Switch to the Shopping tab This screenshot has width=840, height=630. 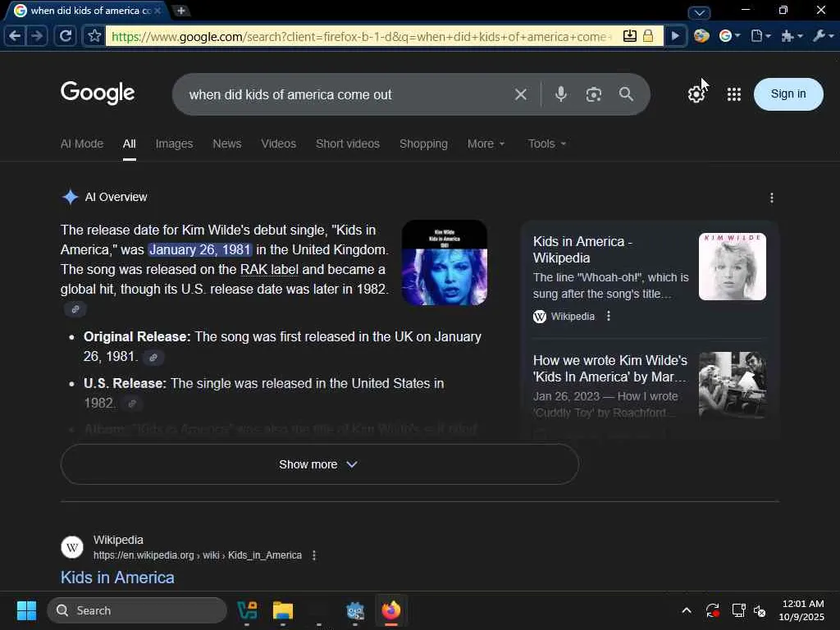pos(423,144)
